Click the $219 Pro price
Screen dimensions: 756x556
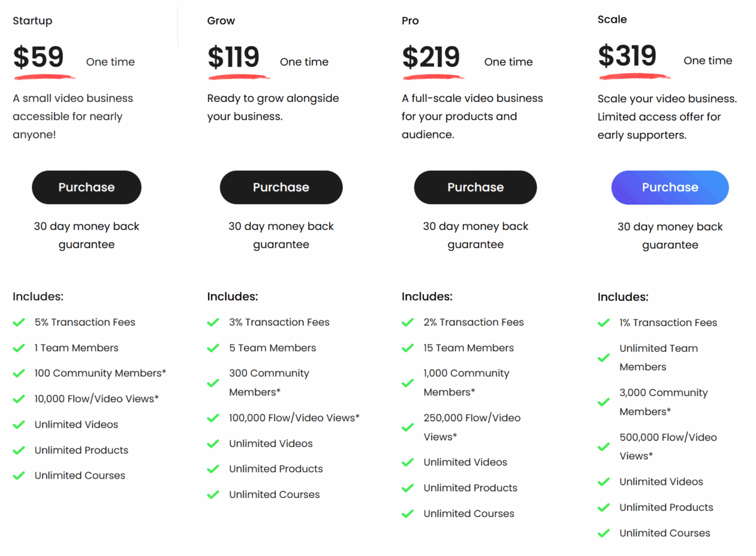431,57
